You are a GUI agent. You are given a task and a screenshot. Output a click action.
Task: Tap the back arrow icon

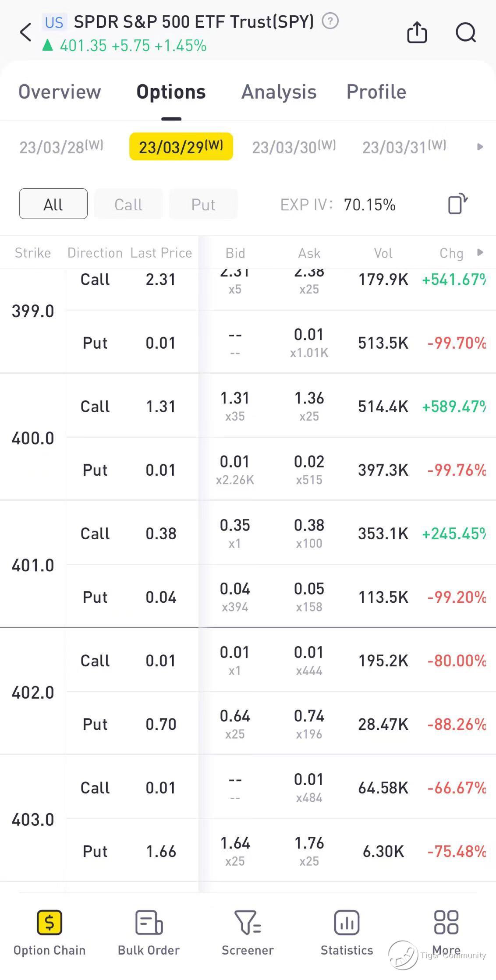(26, 32)
